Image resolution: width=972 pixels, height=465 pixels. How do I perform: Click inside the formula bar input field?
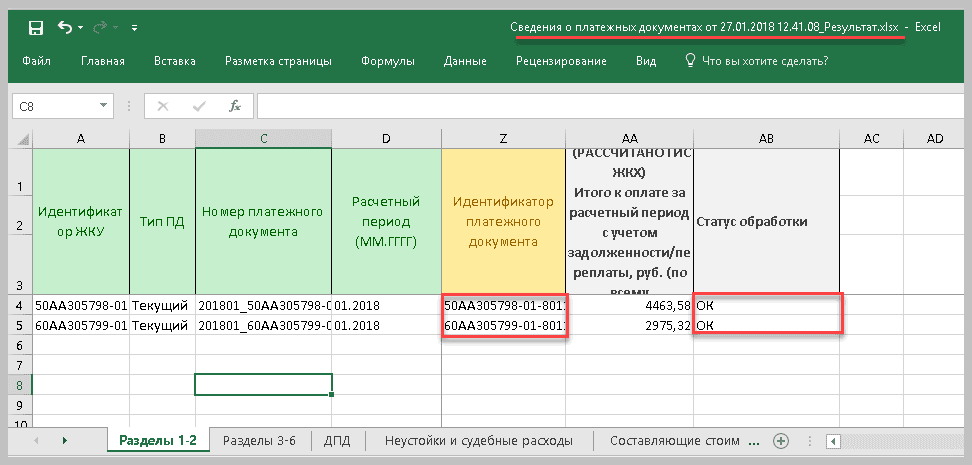pos(600,106)
